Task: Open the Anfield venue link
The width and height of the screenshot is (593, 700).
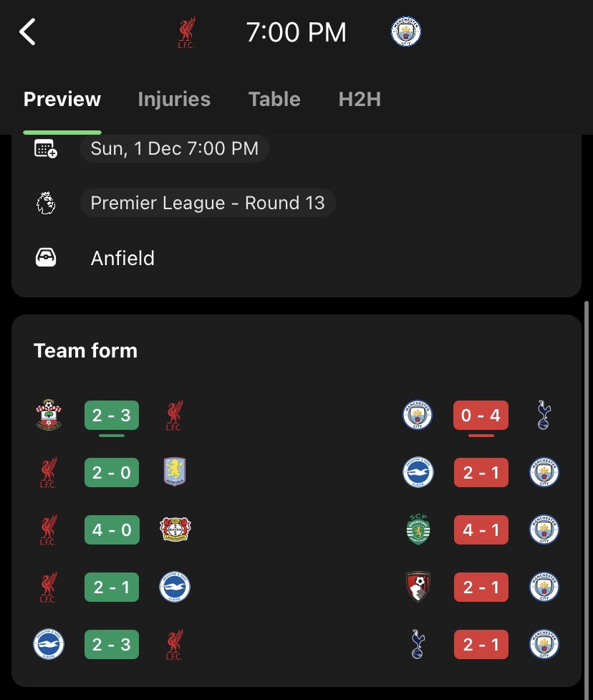Action: point(122,258)
